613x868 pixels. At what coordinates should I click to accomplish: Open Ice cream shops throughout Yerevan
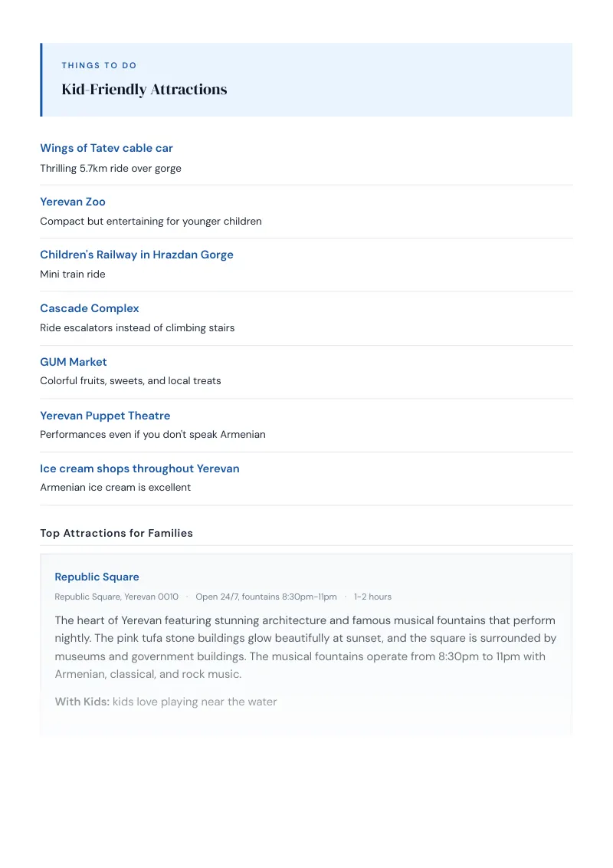139,469
